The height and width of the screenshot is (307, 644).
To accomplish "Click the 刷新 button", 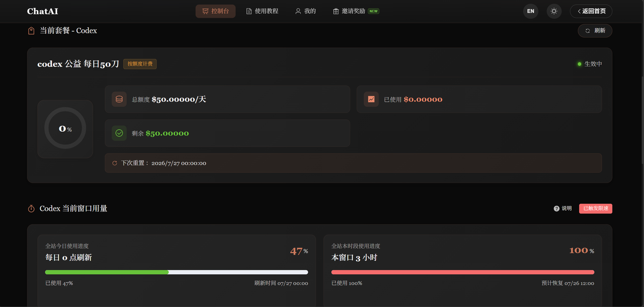I will (595, 31).
